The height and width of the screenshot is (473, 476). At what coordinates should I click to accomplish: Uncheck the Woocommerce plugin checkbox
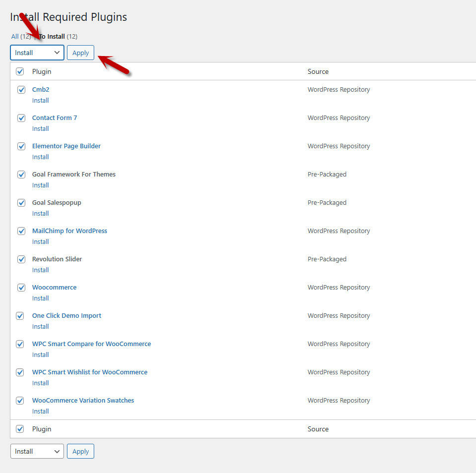pyautogui.click(x=21, y=288)
